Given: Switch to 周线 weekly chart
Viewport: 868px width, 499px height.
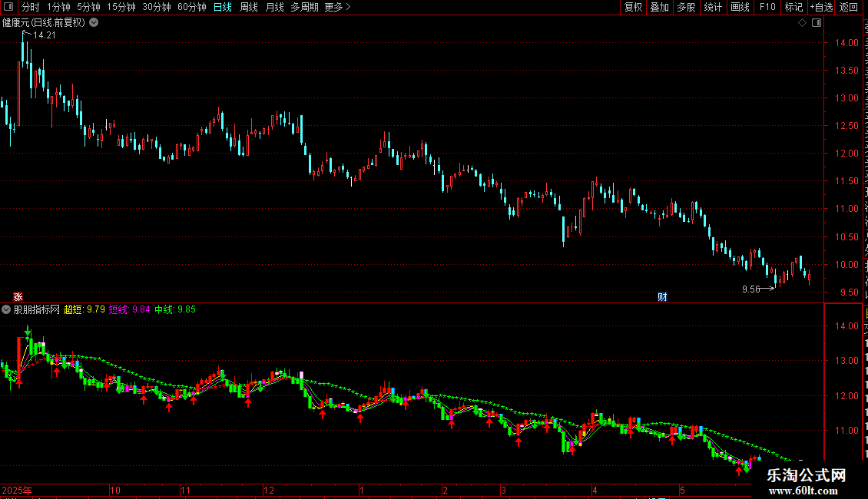Looking at the screenshot, I should click(249, 7).
